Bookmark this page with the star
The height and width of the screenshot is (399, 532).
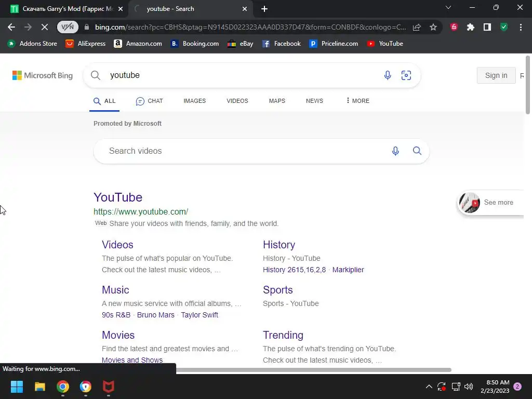433,27
